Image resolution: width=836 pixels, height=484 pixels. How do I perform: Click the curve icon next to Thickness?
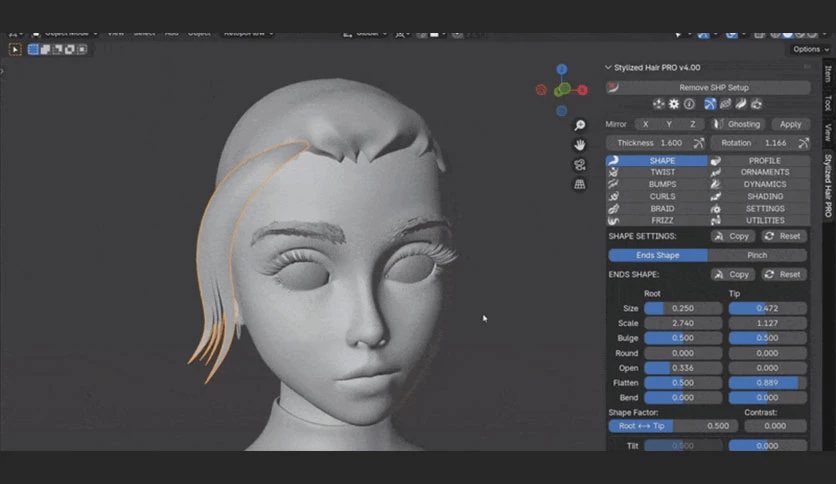click(x=698, y=143)
